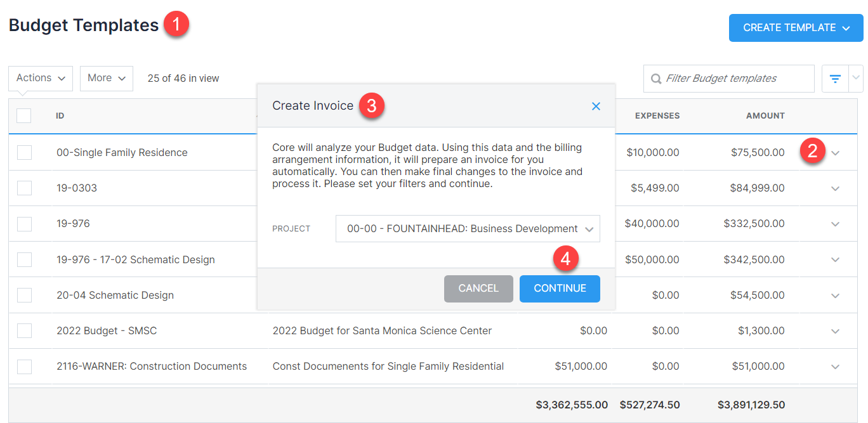Cancel the Create Invoice dialog
The image size is (868, 423).
click(478, 289)
